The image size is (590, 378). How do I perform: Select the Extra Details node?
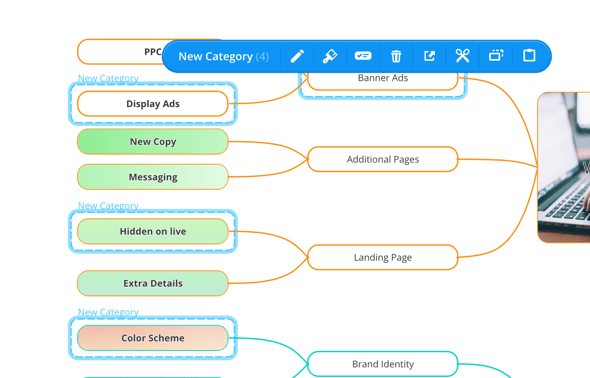click(x=153, y=283)
